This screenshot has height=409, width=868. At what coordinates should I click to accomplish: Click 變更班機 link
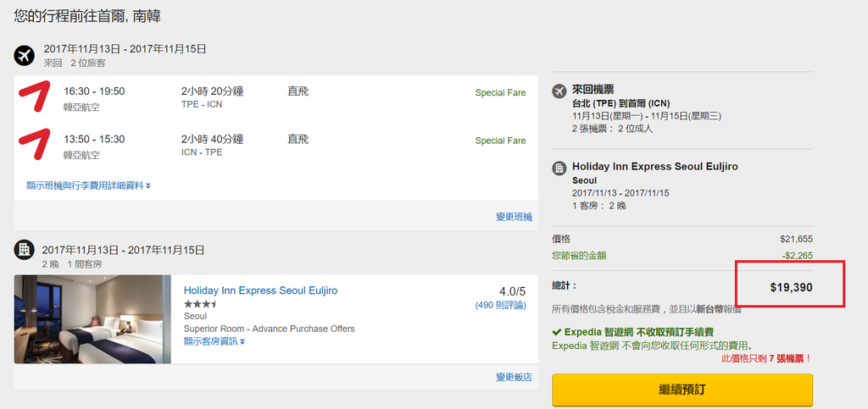514,218
